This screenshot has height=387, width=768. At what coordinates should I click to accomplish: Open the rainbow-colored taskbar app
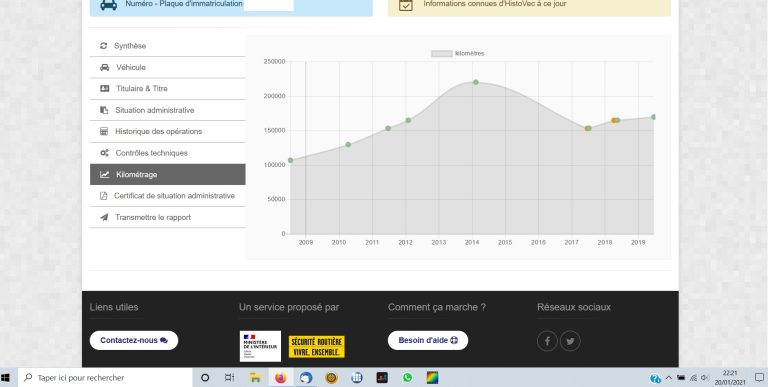432,378
